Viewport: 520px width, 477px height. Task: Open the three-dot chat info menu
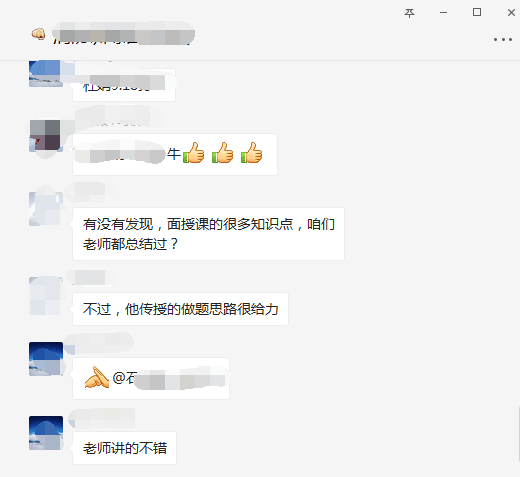(x=503, y=39)
